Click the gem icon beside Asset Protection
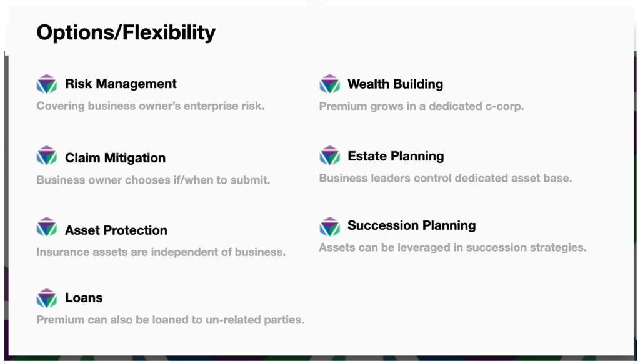The image size is (640, 364). (x=46, y=227)
